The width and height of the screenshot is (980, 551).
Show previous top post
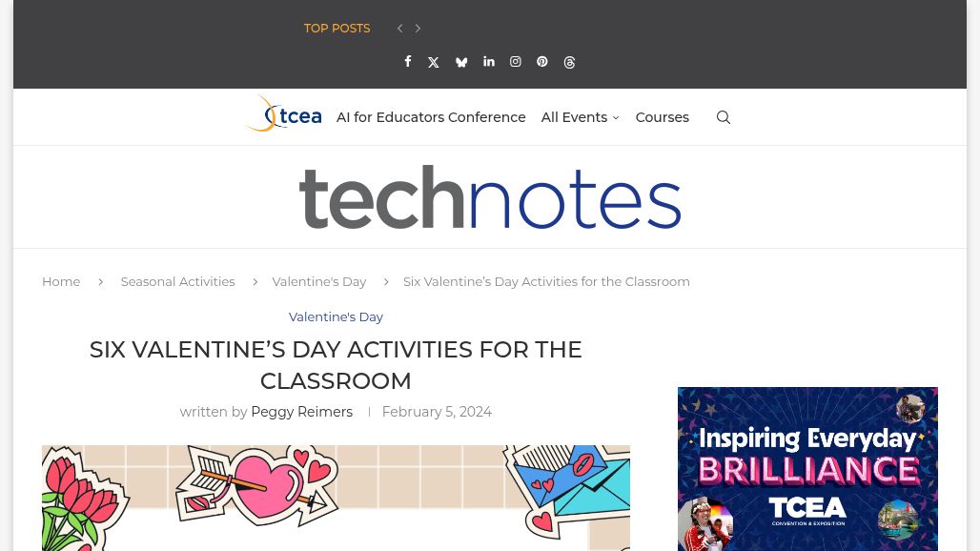coord(399,29)
